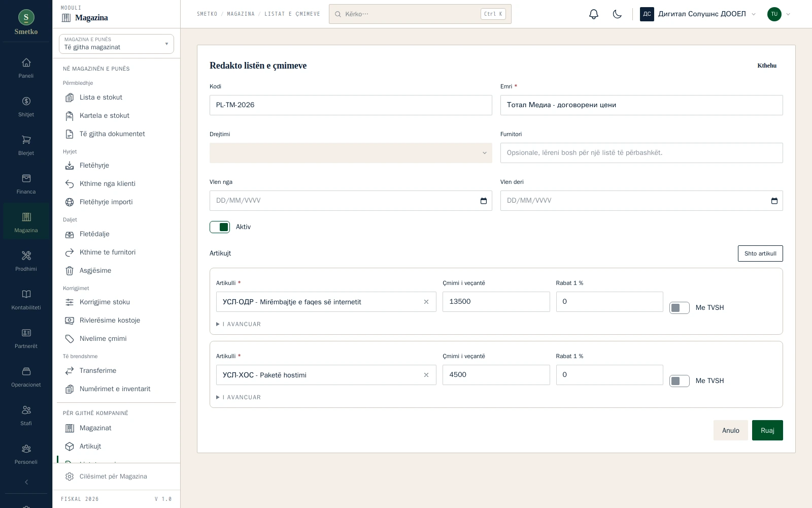Open Shitjet sales module
812x508 pixels.
[26, 107]
